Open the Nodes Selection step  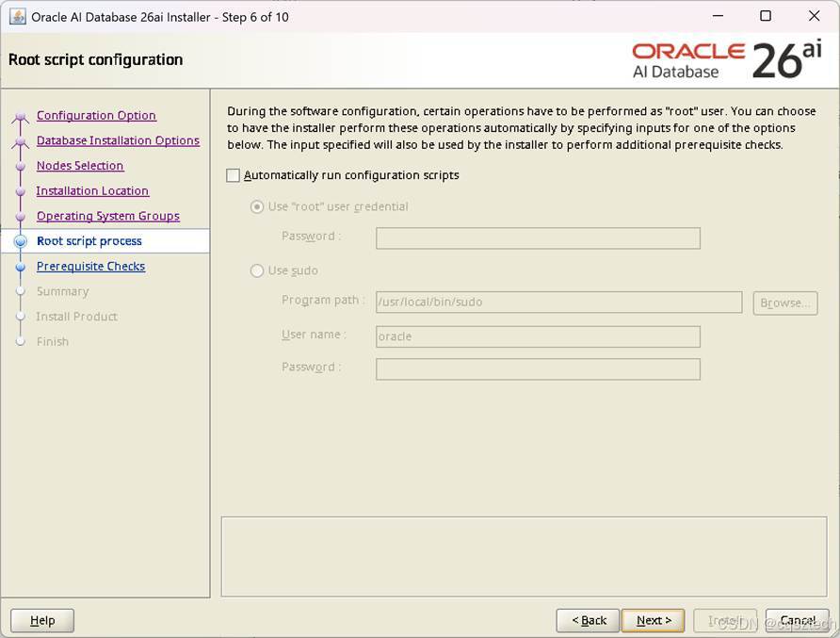coord(80,166)
